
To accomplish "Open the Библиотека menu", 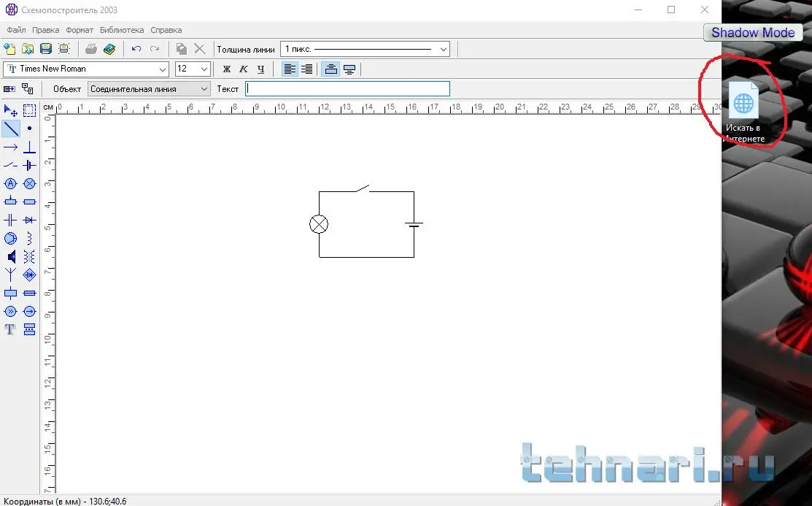I will coord(122,30).
